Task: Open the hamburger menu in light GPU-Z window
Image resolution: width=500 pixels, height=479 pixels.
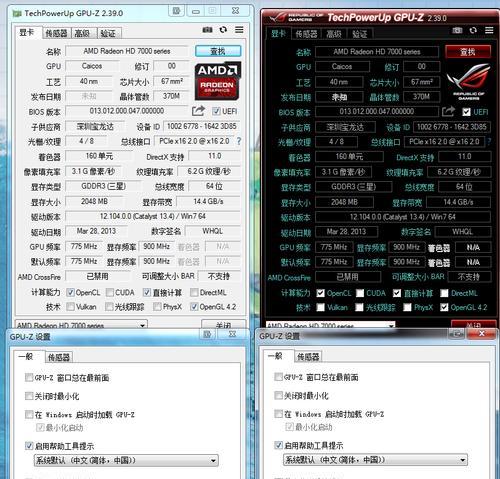Action: (x=239, y=30)
